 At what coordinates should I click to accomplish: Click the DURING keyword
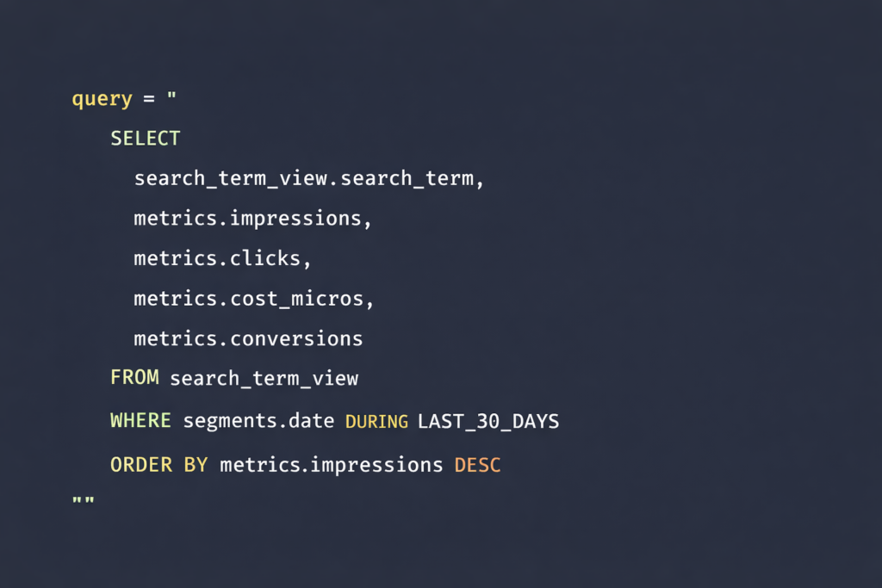376,422
